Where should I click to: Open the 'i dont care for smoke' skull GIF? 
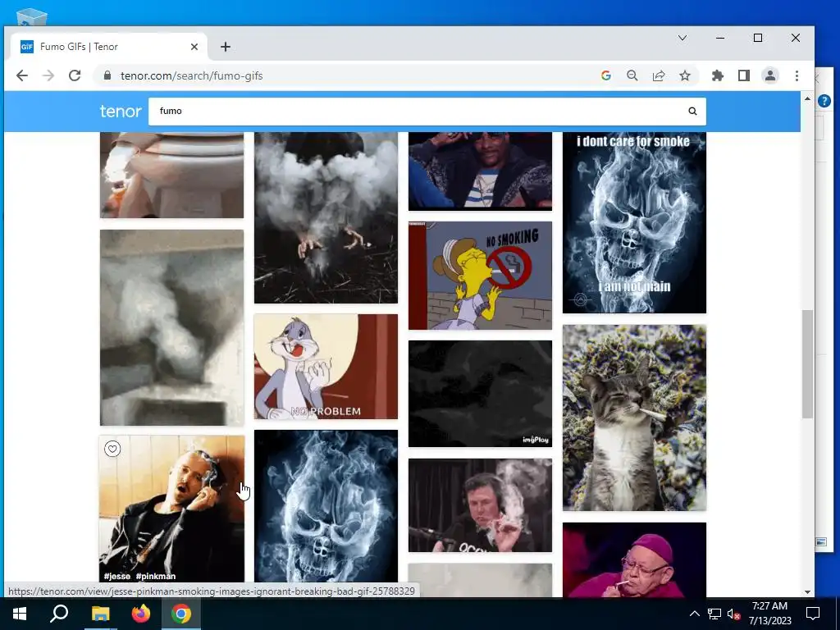coord(634,222)
